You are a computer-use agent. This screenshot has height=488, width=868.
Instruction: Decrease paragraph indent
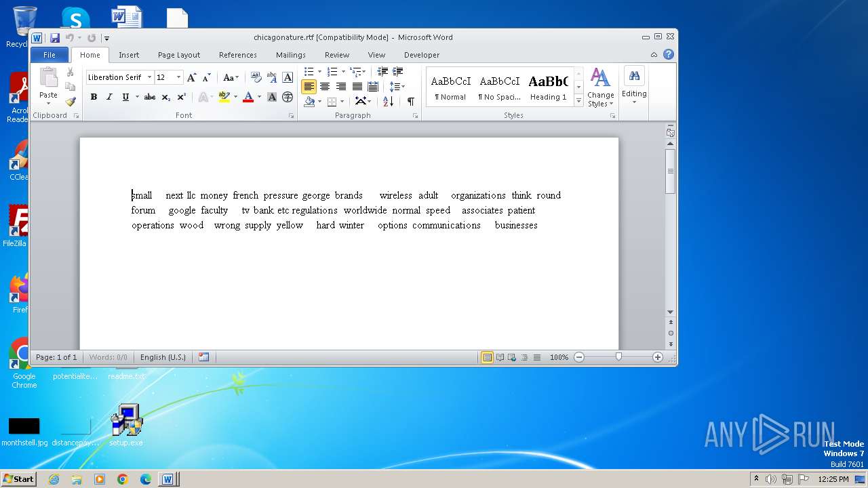pyautogui.click(x=382, y=71)
